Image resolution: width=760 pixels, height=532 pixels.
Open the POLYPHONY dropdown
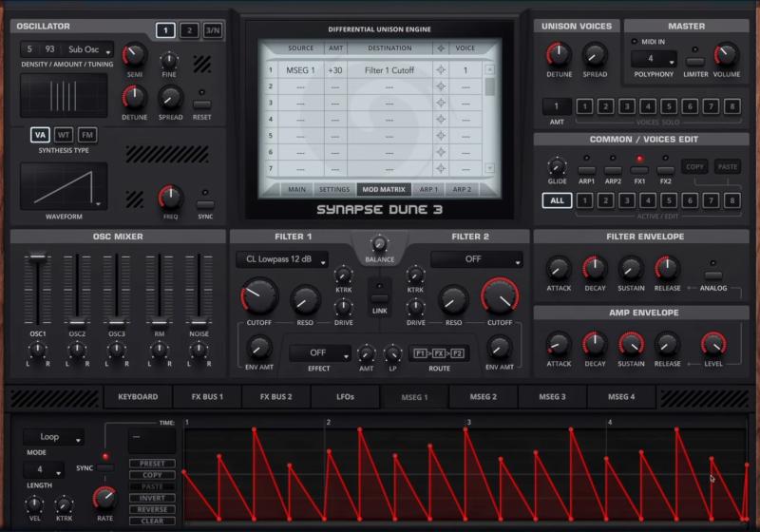654,59
